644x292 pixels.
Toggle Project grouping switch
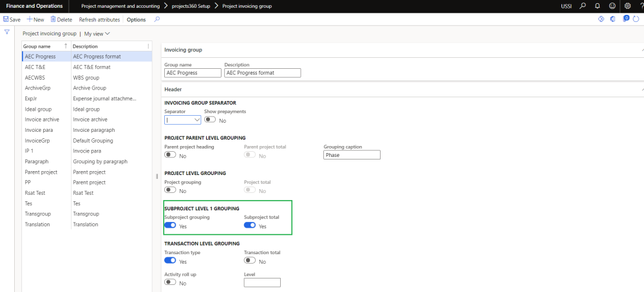pos(171,190)
